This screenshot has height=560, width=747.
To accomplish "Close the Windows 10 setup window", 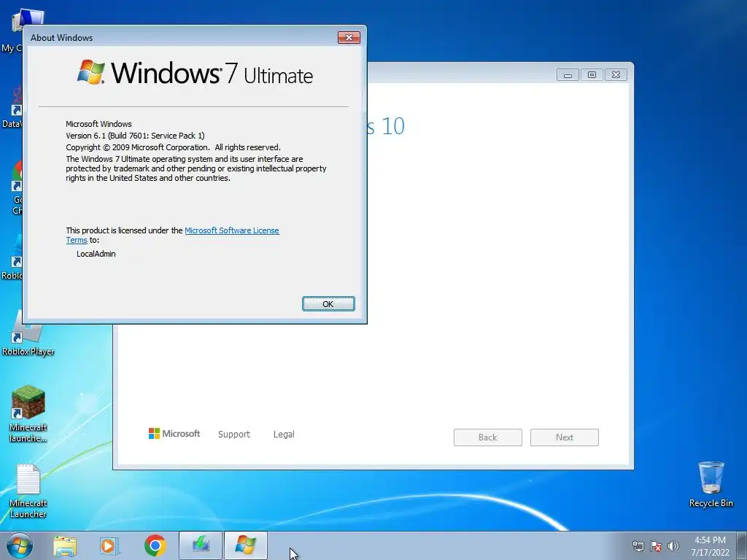I will tap(616, 75).
